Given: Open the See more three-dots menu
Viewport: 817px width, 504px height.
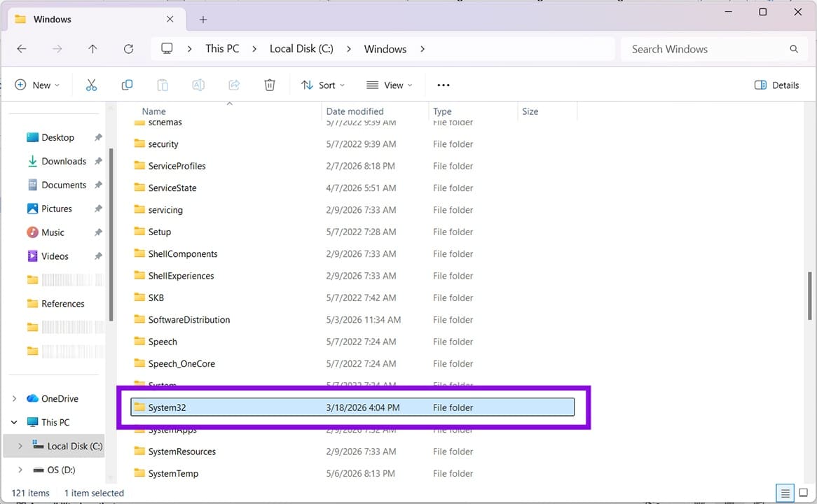Looking at the screenshot, I should pyautogui.click(x=444, y=85).
